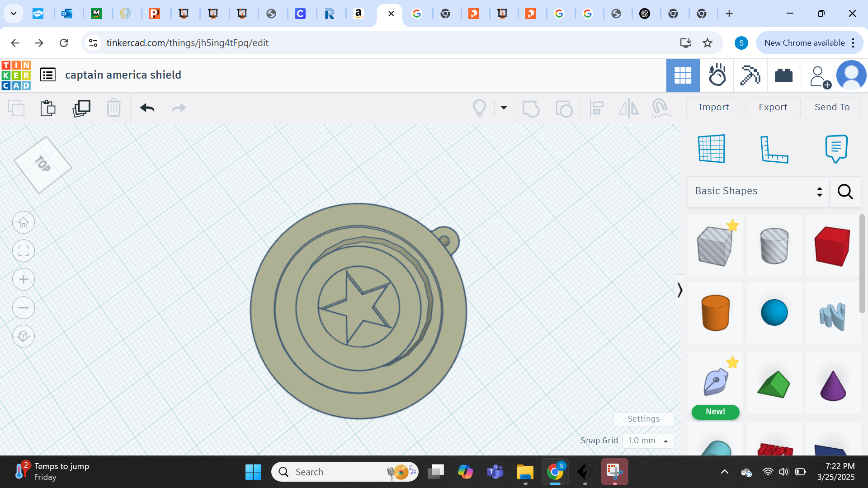Open the Sim Lab icon
This screenshot has height=488, width=868.
click(x=717, y=75)
